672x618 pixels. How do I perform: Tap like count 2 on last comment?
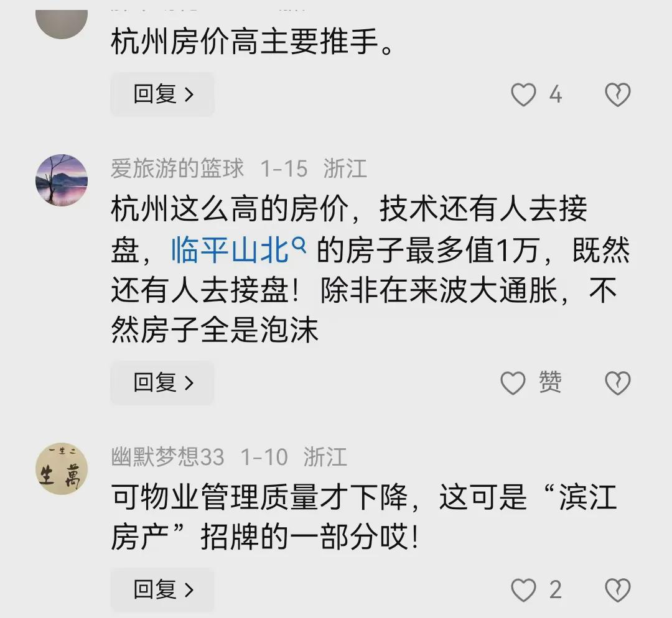coord(556,590)
